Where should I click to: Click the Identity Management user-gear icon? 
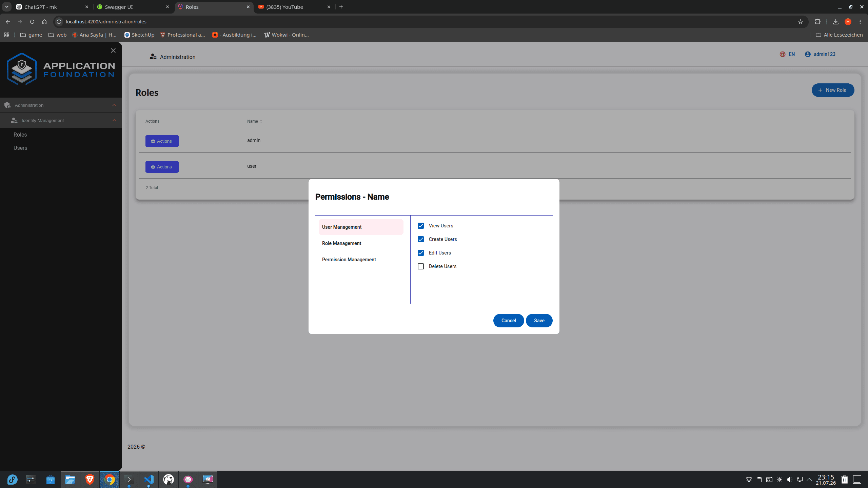pos(14,120)
